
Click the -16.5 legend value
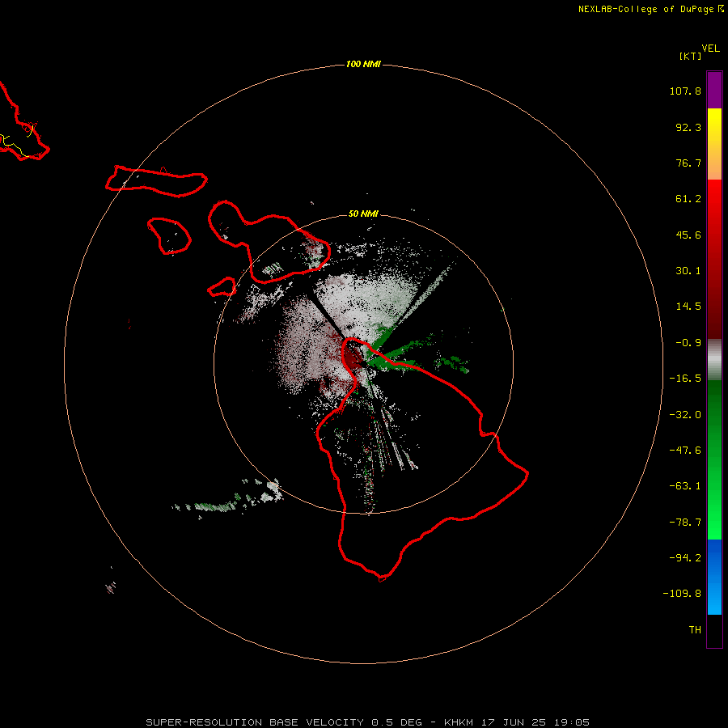click(x=685, y=379)
